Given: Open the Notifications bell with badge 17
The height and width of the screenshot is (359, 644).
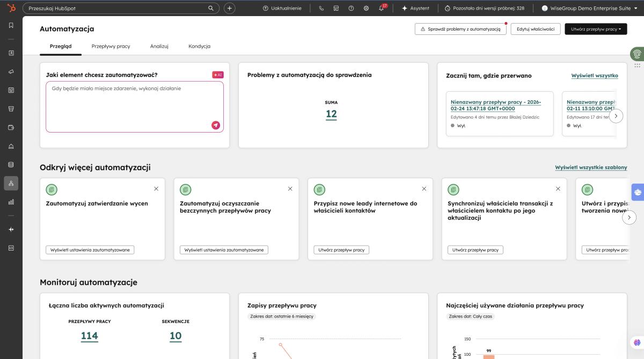Looking at the screenshot, I should tap(382, 8).
